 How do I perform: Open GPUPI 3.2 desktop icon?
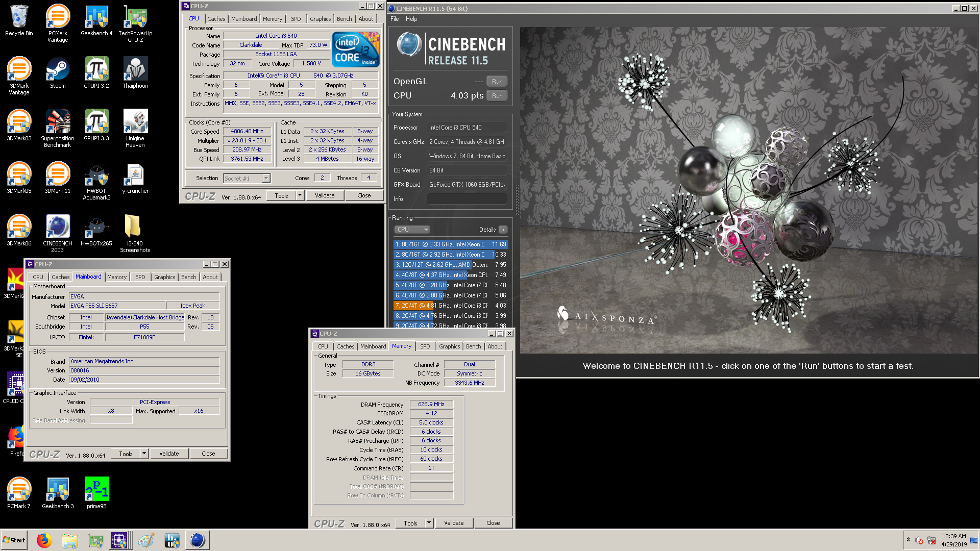(x=96, y=73)
